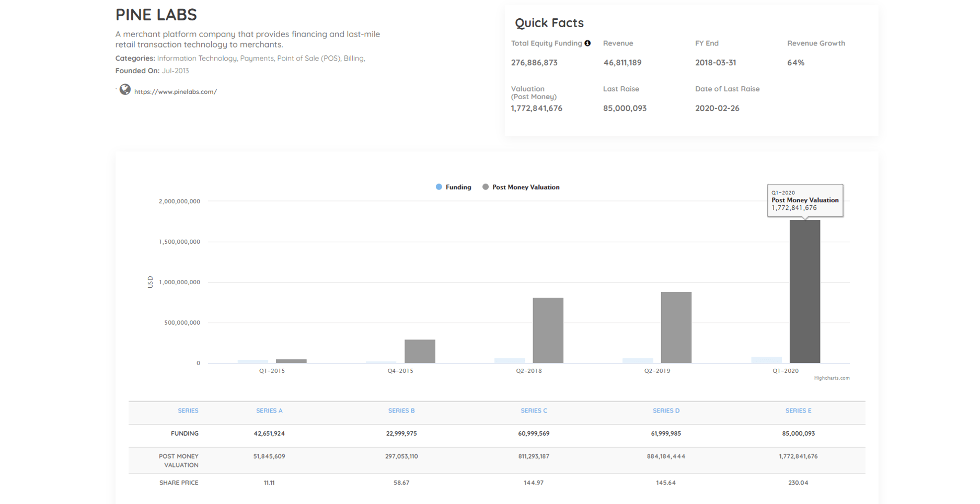This screenshot has width=980, height=504.
Task: Click the Q1-2015 x-axis label
Action: (272, 371)
